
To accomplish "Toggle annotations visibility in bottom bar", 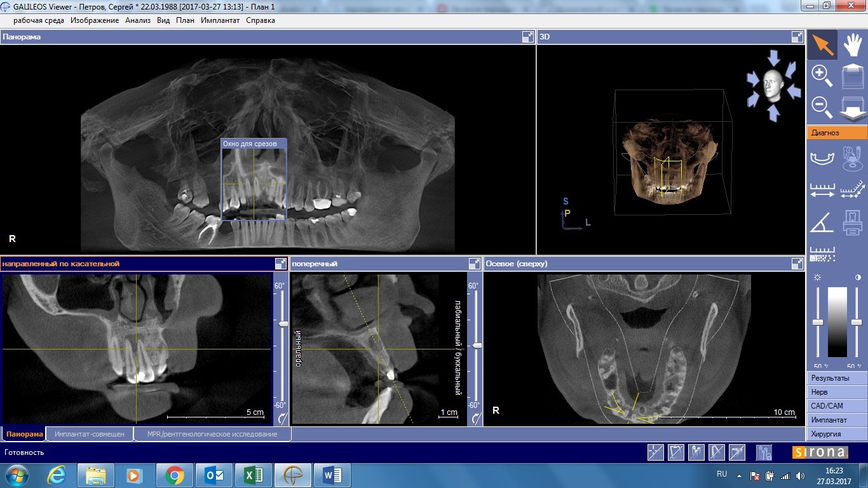I will [676, 452].
